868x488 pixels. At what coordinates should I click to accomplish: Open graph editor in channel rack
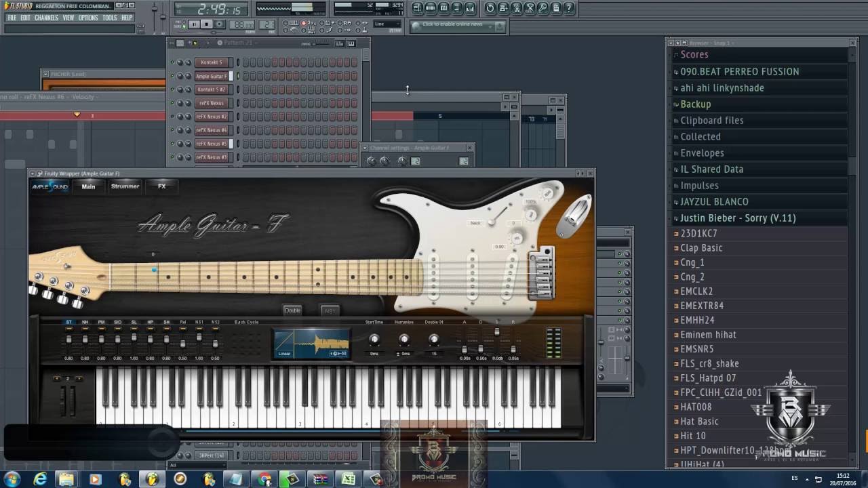[x=340, y=43]
